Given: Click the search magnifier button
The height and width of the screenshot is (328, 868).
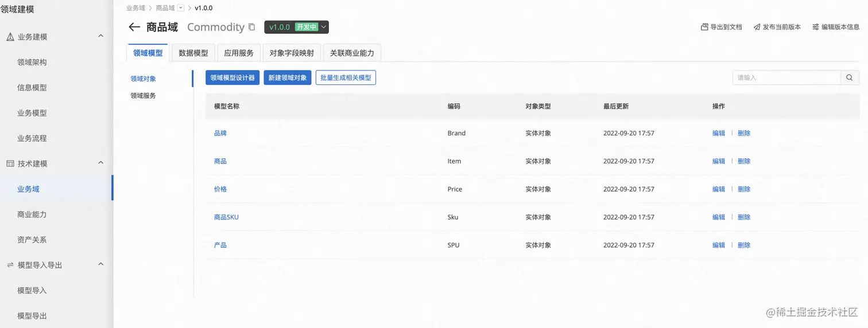Looking at the screenshot, I should (x=850, y=77).
